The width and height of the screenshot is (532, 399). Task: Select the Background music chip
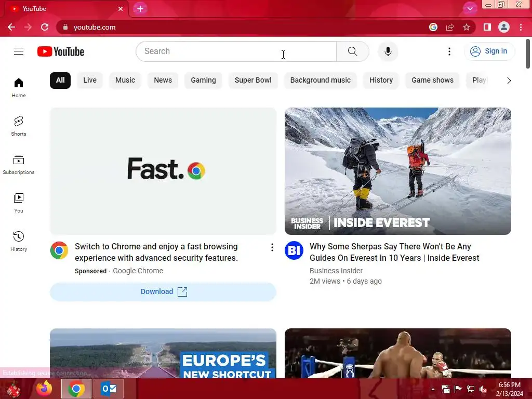pos(320,81)
